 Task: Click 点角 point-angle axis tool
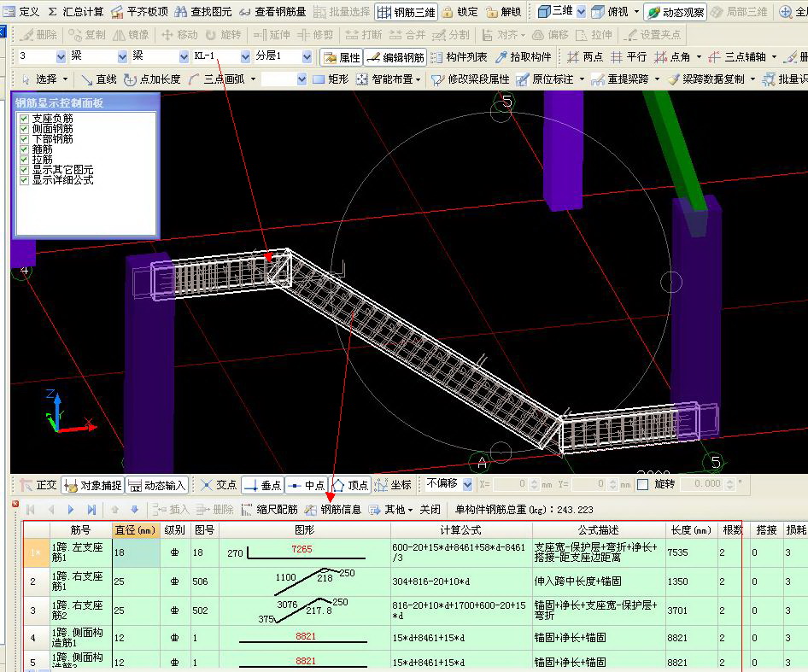tap(672, 57)
